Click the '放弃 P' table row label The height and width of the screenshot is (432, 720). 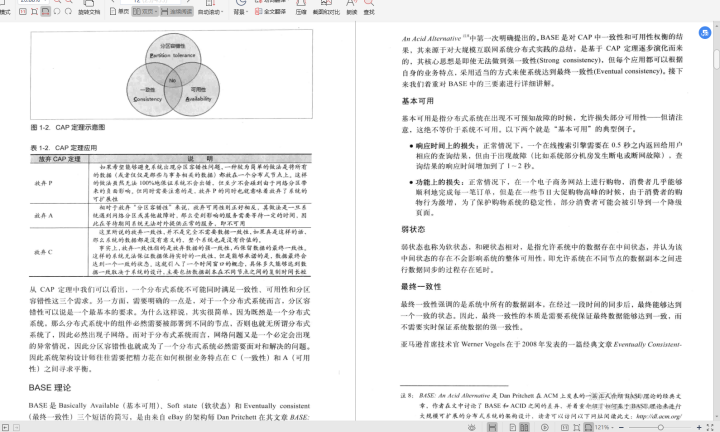44,183
